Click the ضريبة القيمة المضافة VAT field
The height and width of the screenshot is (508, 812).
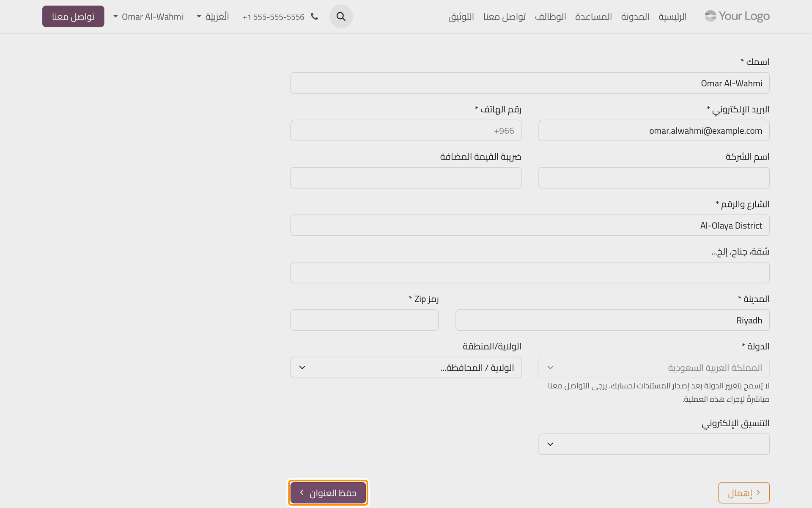tap(406, 178)
